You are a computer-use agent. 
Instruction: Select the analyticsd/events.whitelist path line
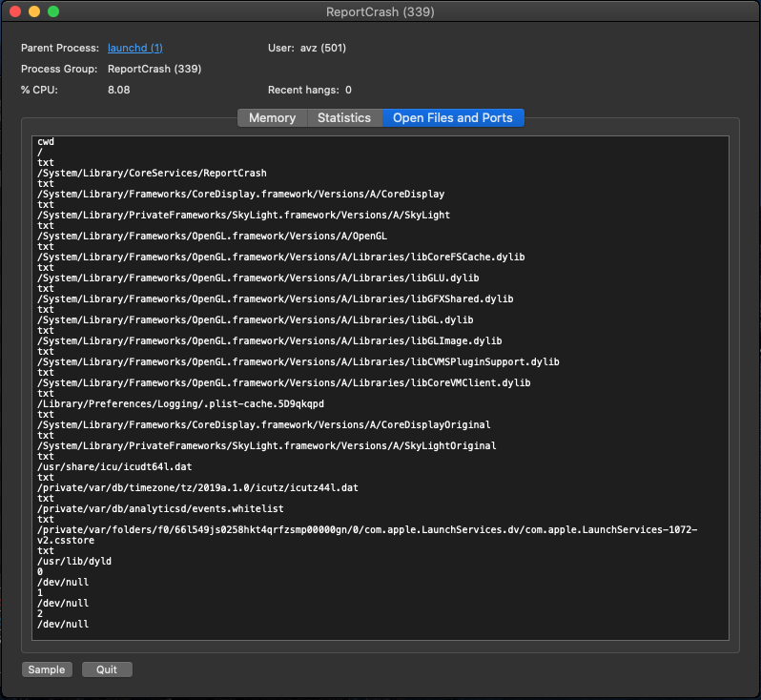(160, 508)
